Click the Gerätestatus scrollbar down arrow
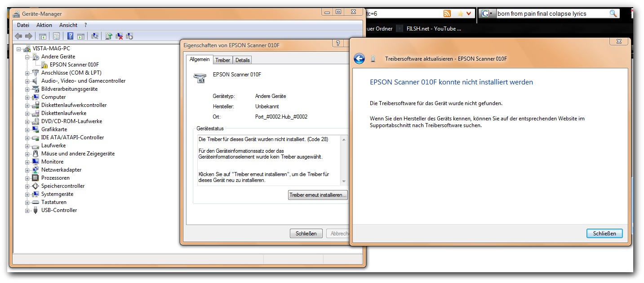 coord(344,181)
